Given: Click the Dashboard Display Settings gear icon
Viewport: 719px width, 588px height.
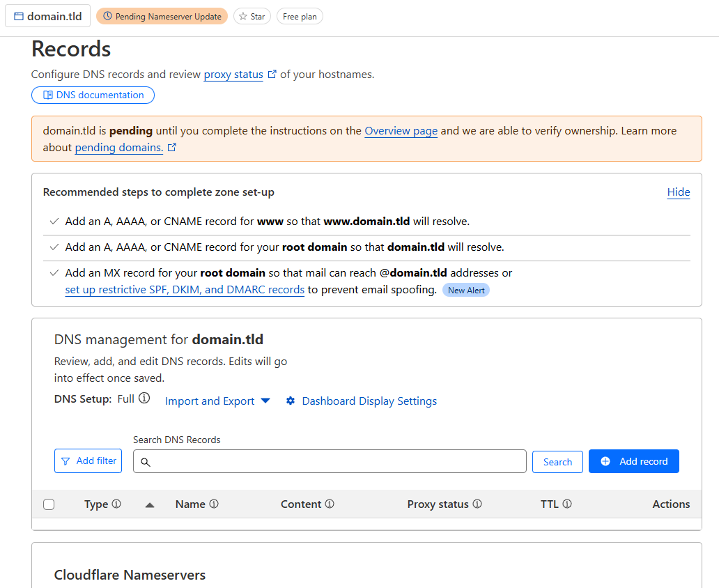Looking at the screenshot, I should point(291,401).
